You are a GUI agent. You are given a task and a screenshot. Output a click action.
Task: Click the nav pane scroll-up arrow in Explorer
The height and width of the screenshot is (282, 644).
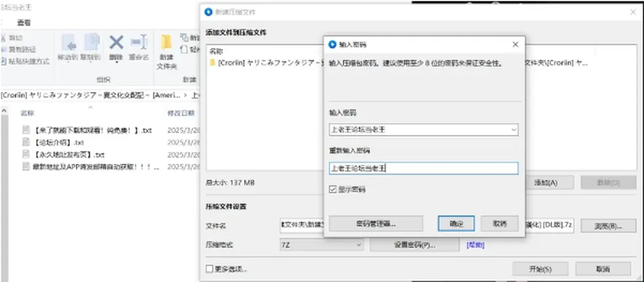point(3,112)
